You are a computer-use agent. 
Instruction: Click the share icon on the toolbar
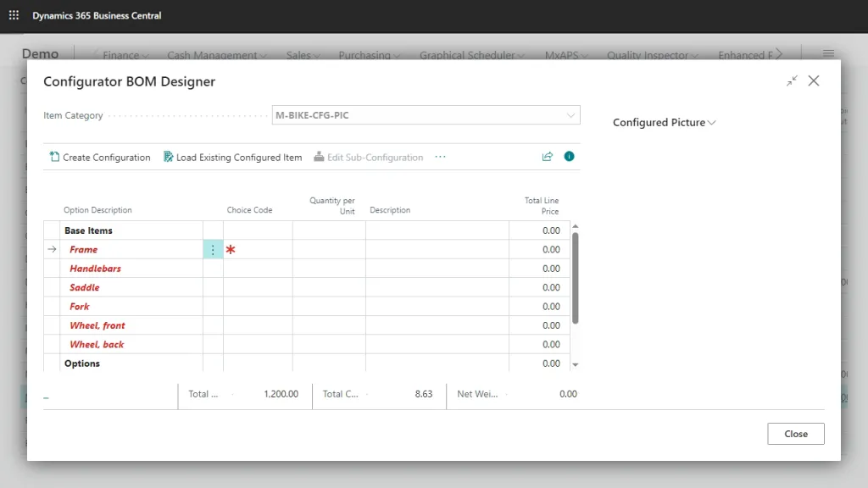point(548,157)
